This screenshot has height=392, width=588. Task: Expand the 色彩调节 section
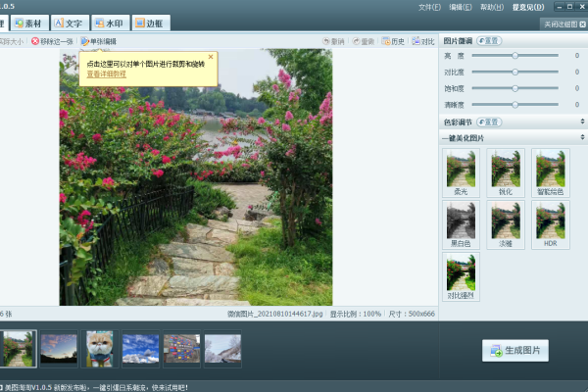582,122
